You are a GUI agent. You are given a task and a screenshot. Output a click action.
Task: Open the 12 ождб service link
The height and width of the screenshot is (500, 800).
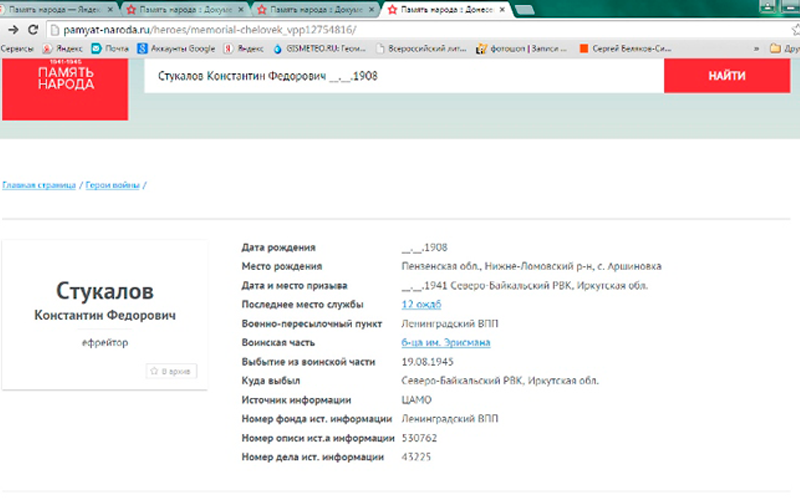[x=421, y=305]
